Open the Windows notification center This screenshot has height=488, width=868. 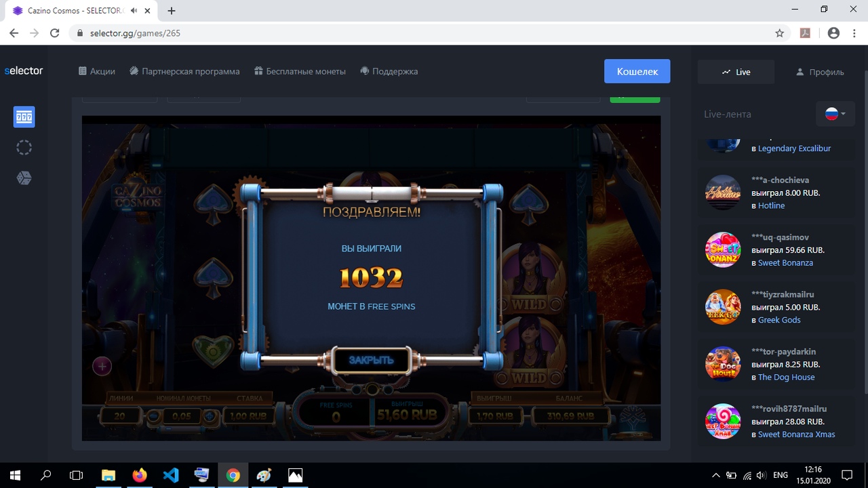pyautogui.click(x=847, y=475)
